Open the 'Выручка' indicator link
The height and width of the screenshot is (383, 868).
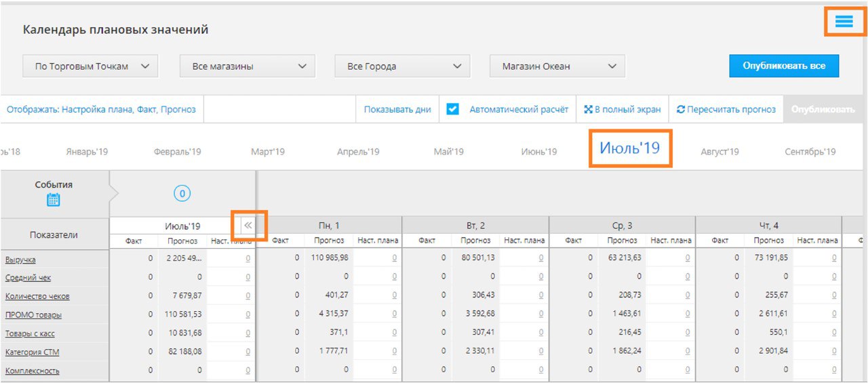[20, 260]
